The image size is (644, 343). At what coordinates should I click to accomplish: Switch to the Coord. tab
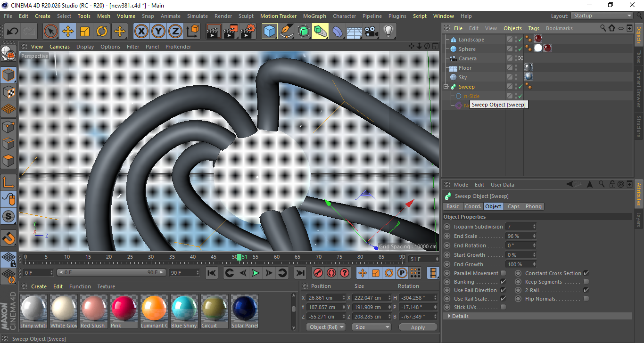tap(473, 206)
